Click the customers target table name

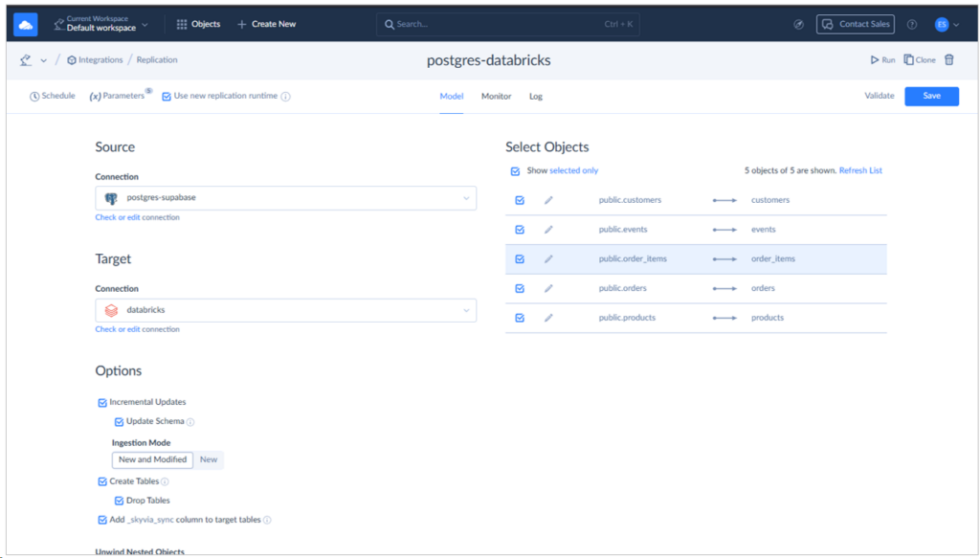pos(770,200)
